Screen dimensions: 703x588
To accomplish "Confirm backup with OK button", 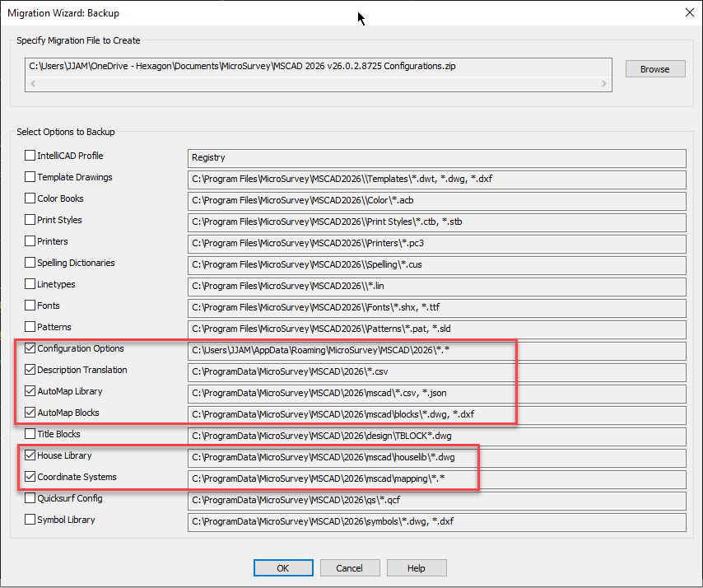I will (x=283, y=567).
